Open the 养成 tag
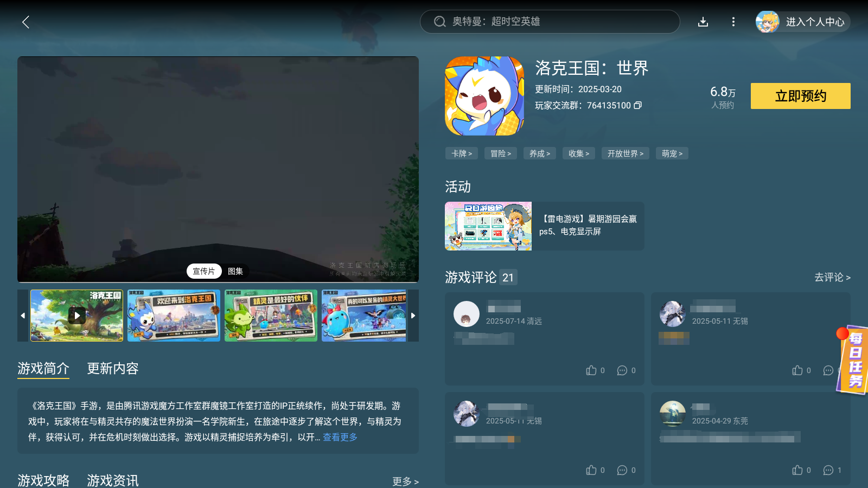The image size is (868, 488). tap(540, 153)
